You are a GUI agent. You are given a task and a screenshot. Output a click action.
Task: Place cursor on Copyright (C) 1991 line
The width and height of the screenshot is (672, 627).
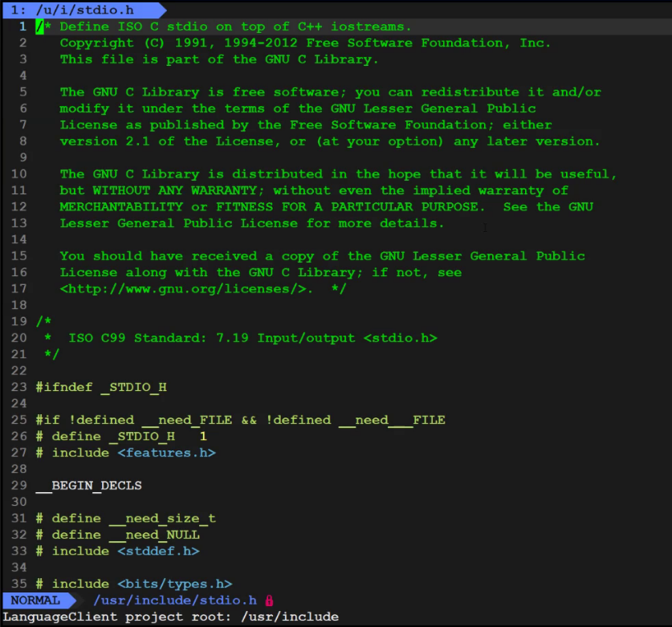tap(305, 43)
